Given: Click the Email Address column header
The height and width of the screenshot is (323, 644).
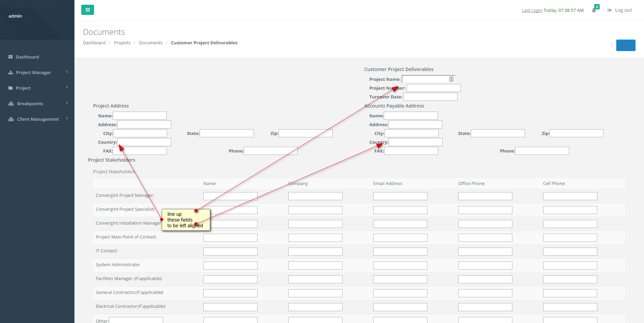Looking at the screenshot, I should point(388,183).
